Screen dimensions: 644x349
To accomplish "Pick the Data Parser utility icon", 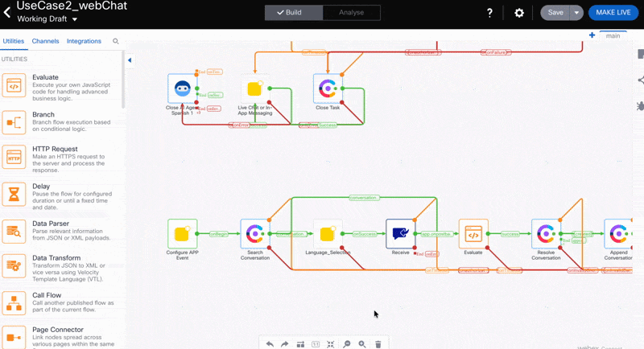I will tap(14, 232).
